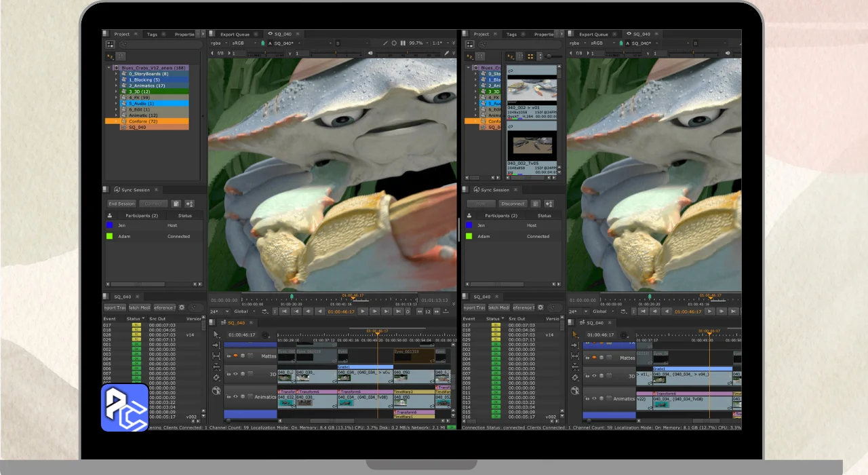Switch to the Tags tab in left panel
The image size is (868, 475).
(x=152, y=34)
